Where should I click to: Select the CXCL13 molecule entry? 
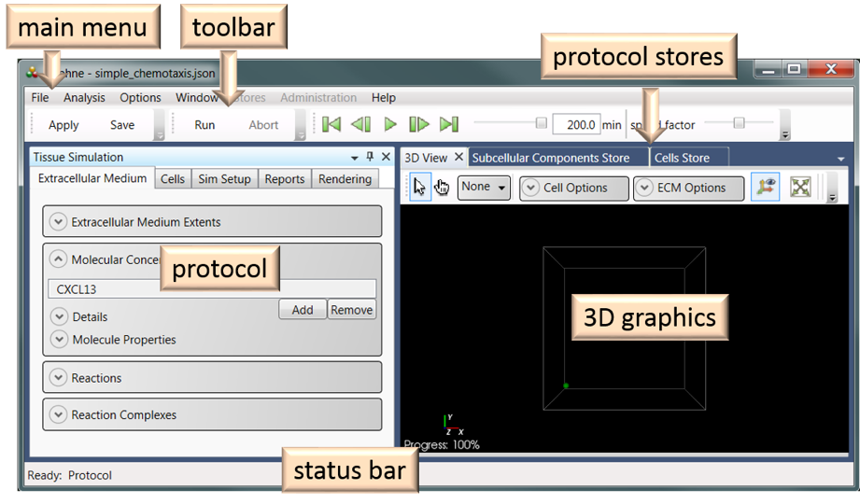click(212, 289)
